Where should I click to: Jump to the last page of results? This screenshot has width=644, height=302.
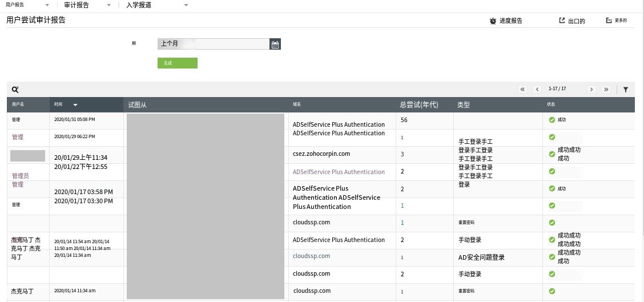pyautogui.click(x=606, y=90)
